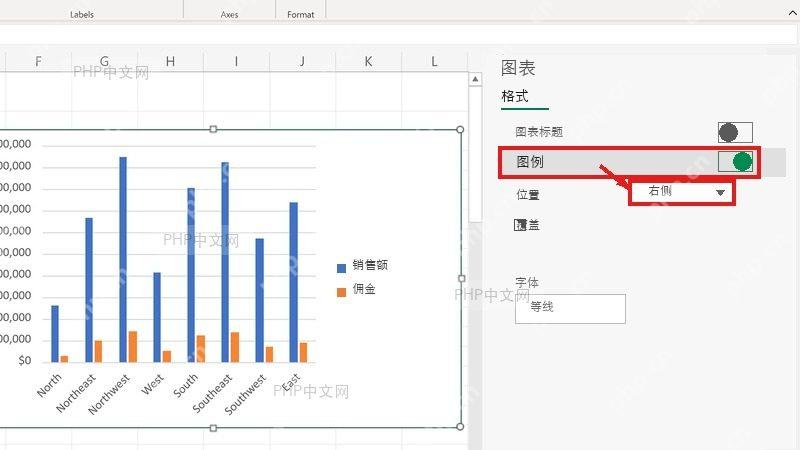Click the chart's top-middle resize handle
Screen dimensions: 800x450
tap(213, 130)
